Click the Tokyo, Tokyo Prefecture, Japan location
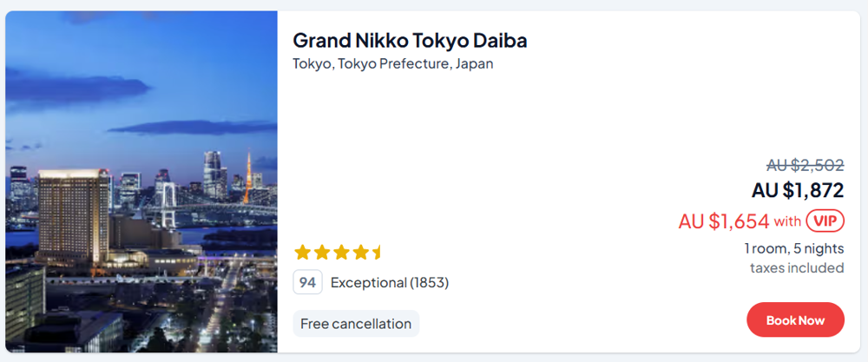 point(392,63)
